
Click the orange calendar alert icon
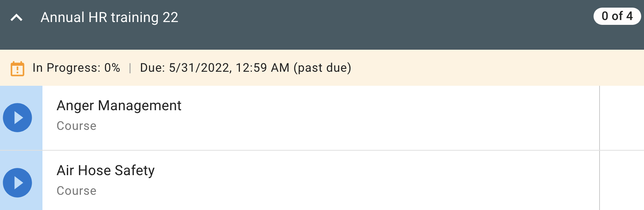(17, 69)
